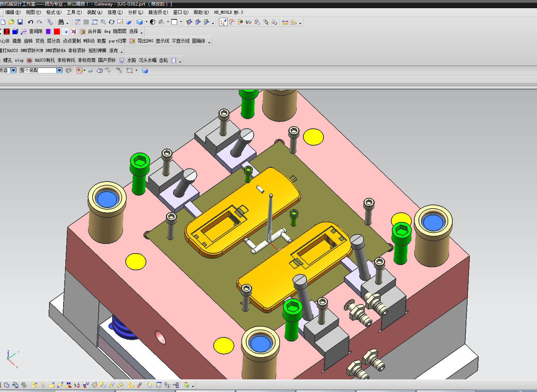This screenshot has width=537, height=392.
Task: Click the X-crossed cube icon
Action: coord(74,32)
